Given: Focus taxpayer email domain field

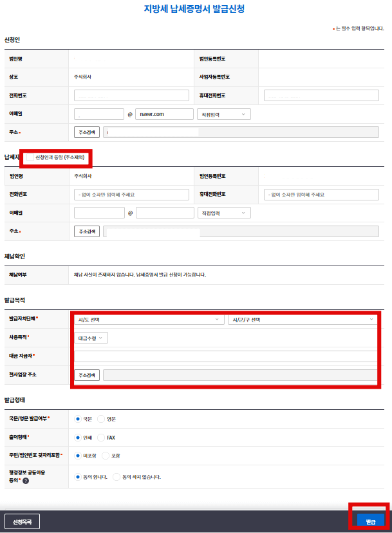Looking at the screenshot, I should click(165, 213).
